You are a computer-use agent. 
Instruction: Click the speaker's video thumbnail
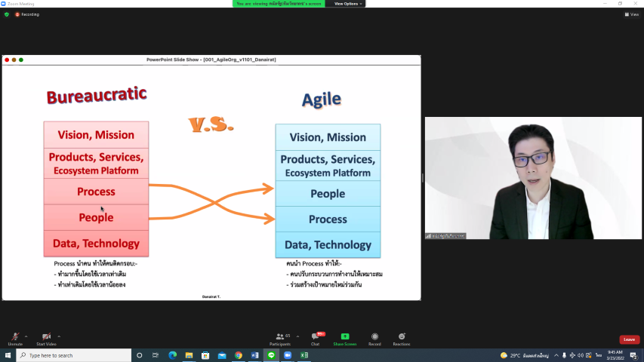coord(533,178)
